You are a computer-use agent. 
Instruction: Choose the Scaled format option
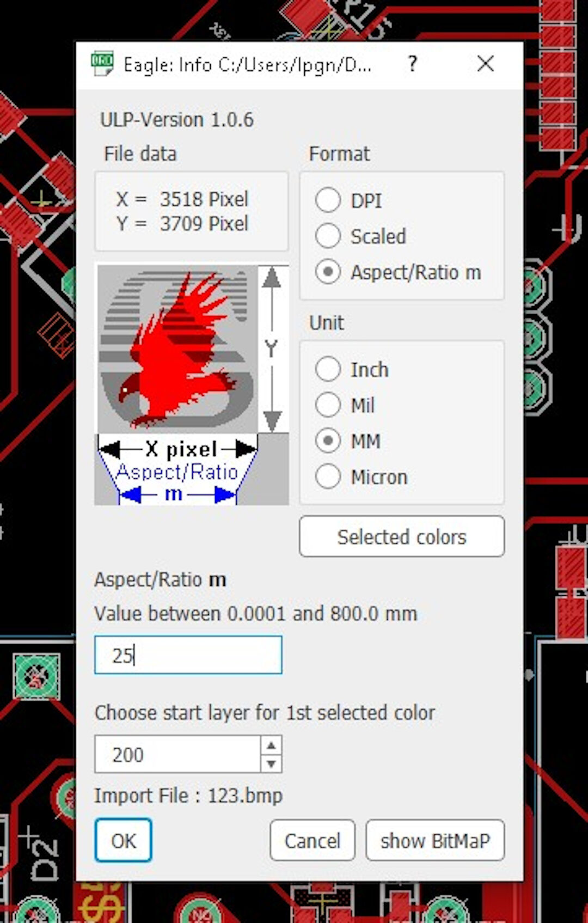click(328, 236)
